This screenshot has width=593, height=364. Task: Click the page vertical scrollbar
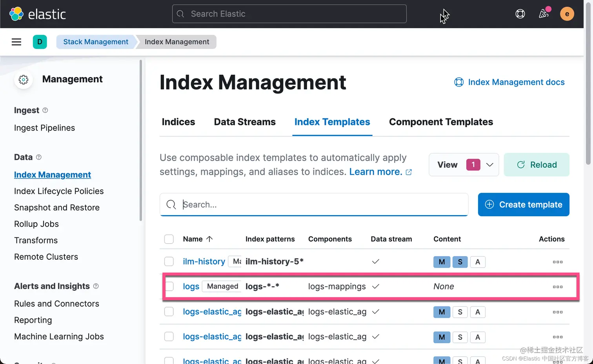click(588, 84)
